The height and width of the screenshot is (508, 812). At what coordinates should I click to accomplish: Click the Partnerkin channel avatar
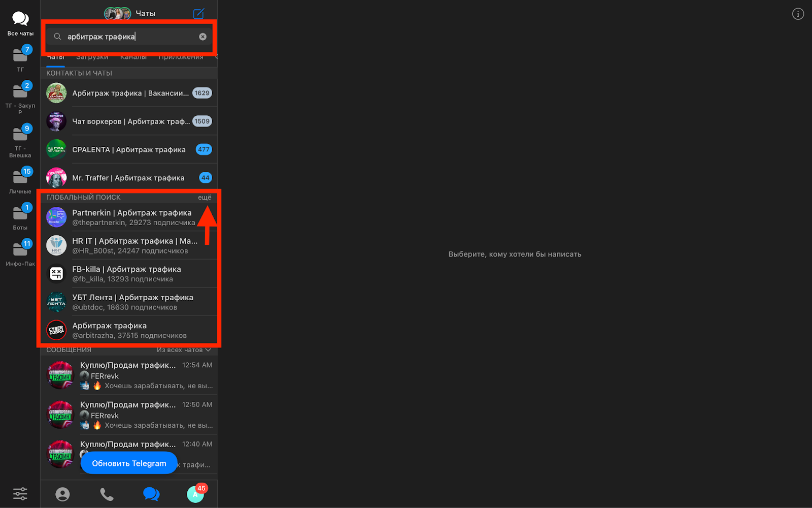(56, 217)
